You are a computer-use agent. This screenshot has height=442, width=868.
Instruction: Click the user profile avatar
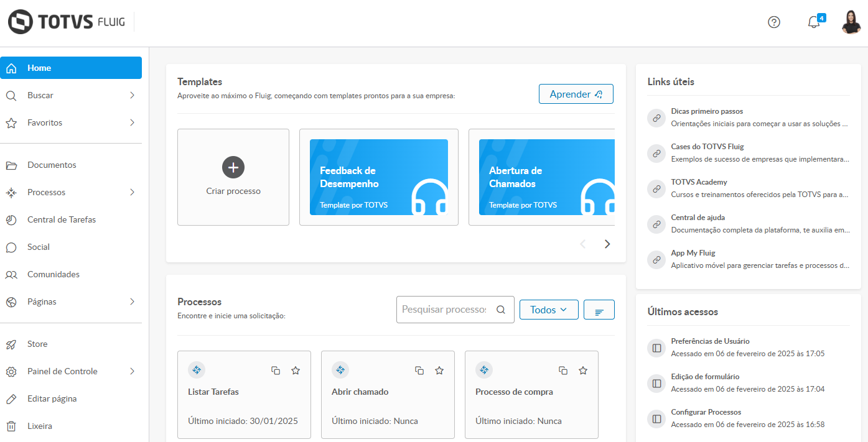[851, 22]
